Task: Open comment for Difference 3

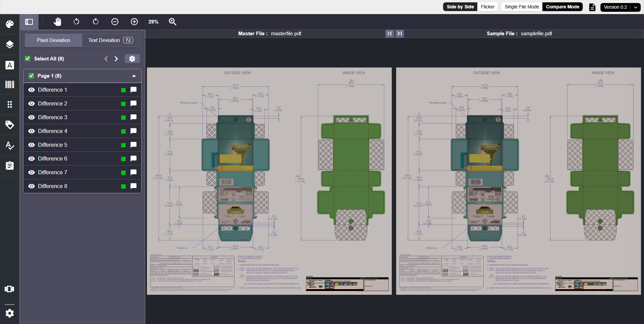Action: click(133, 117)
